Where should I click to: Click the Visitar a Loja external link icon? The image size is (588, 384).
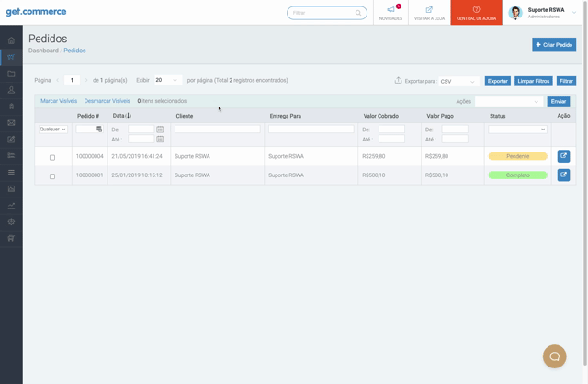429,9
